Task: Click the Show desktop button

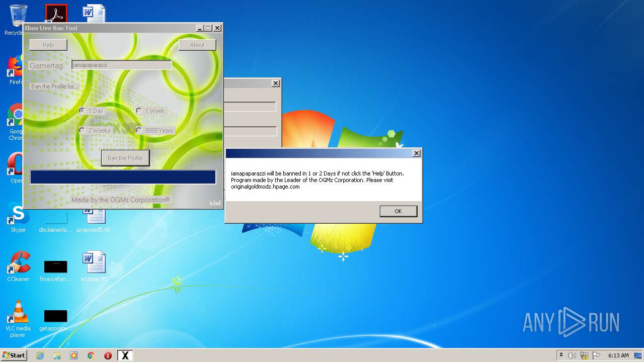Action: (x=639, y=355)
